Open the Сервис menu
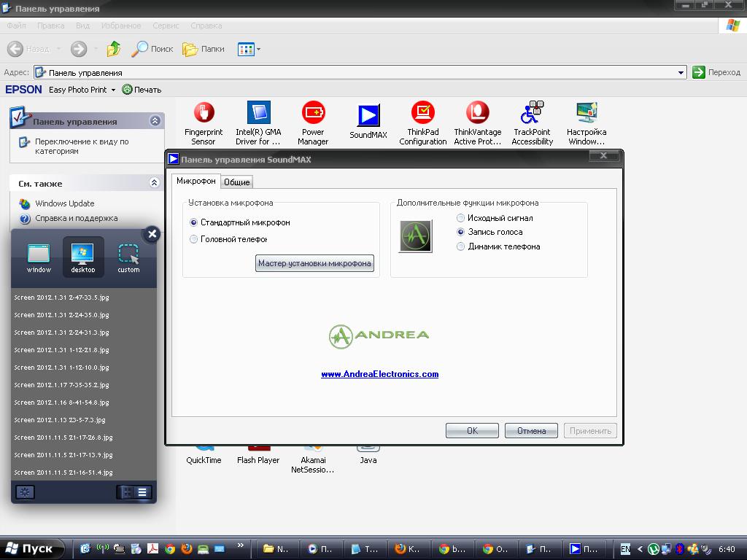The image size is (747, 560). 166,26
